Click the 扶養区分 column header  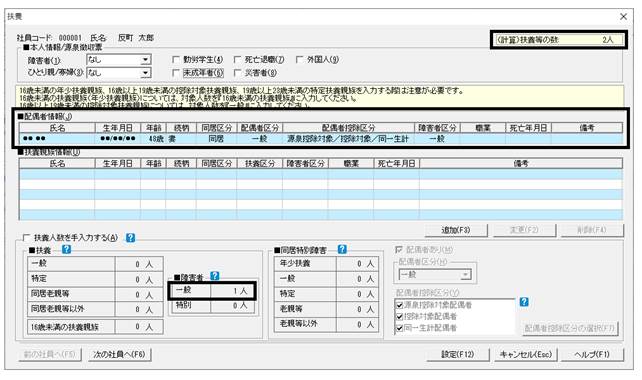click(260, 163)
